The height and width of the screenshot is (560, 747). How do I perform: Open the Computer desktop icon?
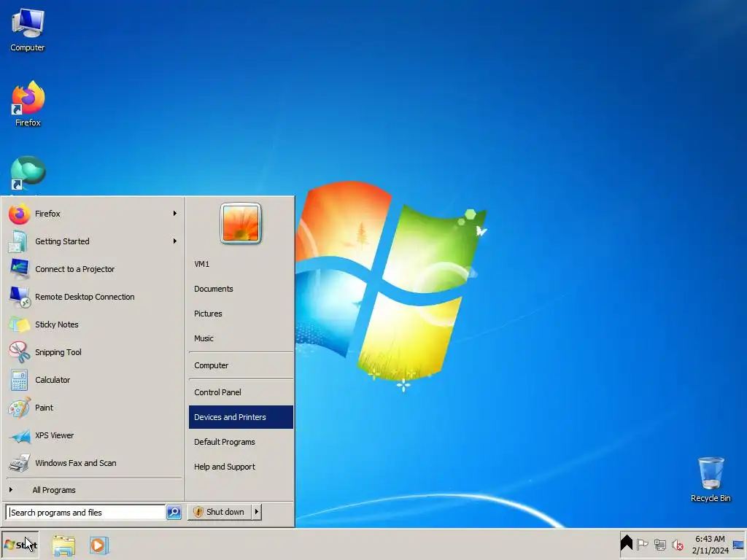pyautogui.click(x=28, y=29)
